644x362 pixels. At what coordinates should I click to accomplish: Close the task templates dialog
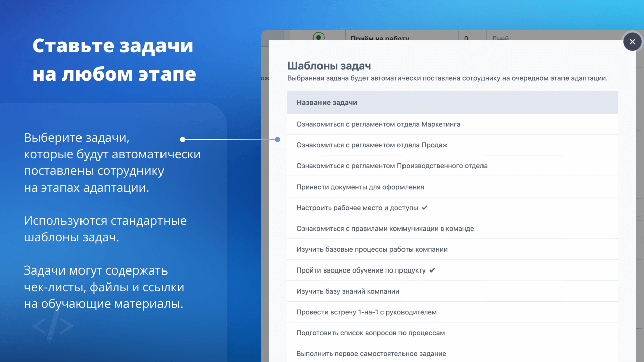632,42
